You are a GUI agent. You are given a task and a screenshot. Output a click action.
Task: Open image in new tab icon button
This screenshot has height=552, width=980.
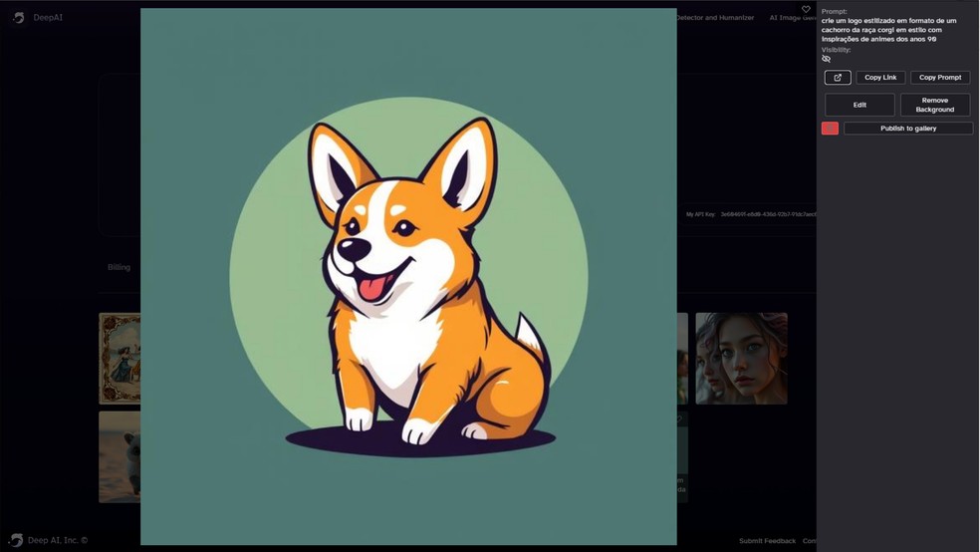tap(838, 78)
